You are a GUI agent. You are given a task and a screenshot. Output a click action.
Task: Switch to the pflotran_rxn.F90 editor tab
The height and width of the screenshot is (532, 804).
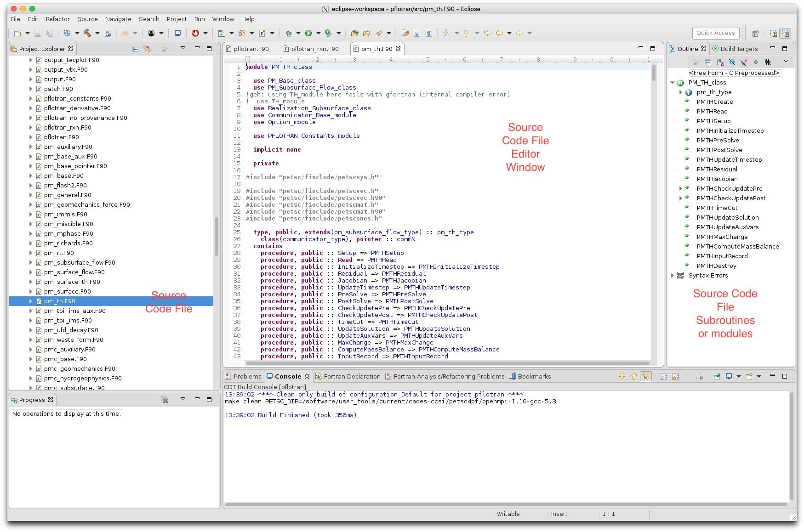pyautogui.click(x=314, y=49)
